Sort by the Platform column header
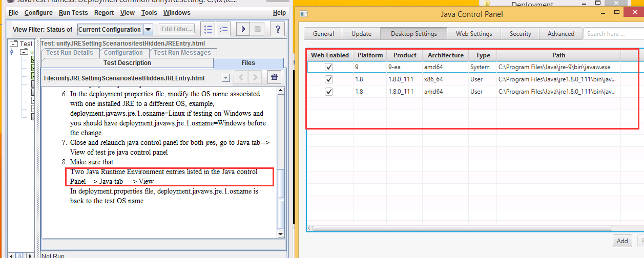The height and width of the screenshot is (258, 644). (x=370, y=55)
